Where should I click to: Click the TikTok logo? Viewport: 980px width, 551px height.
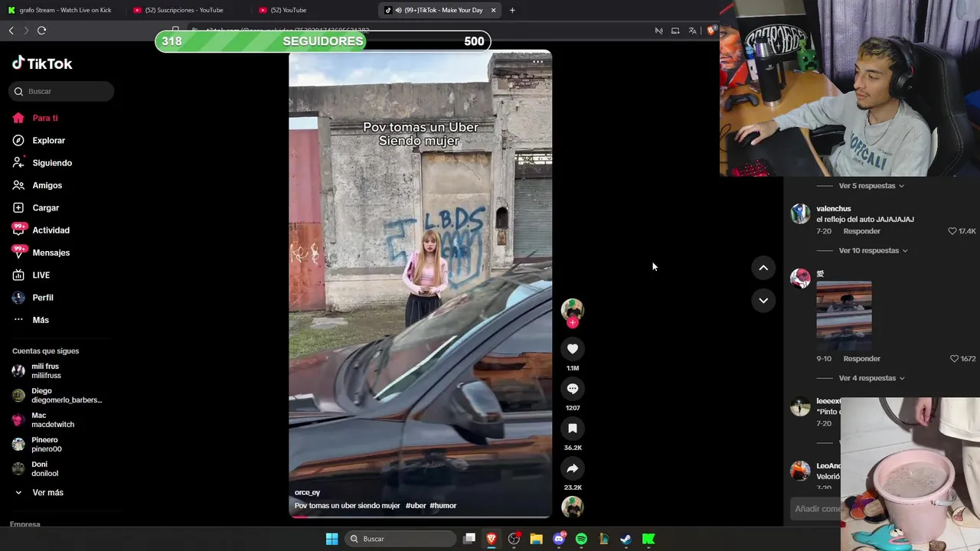(42, 64)
